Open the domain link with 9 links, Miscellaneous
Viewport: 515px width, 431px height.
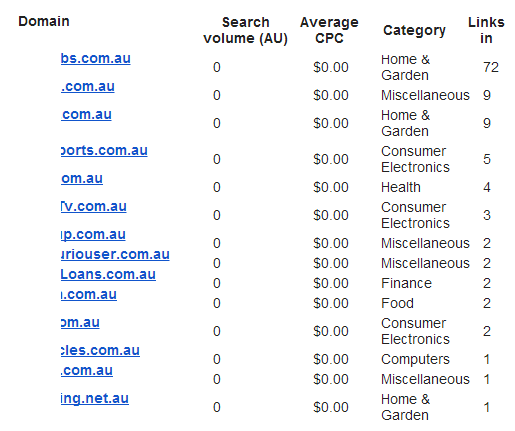88,86
